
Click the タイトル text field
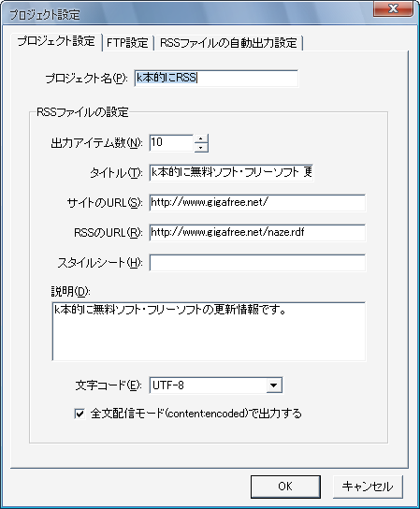coord(231,173)
